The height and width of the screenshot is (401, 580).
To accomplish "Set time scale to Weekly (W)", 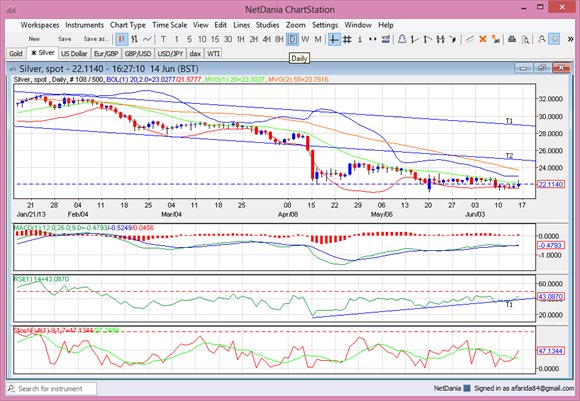I will 305,39.
